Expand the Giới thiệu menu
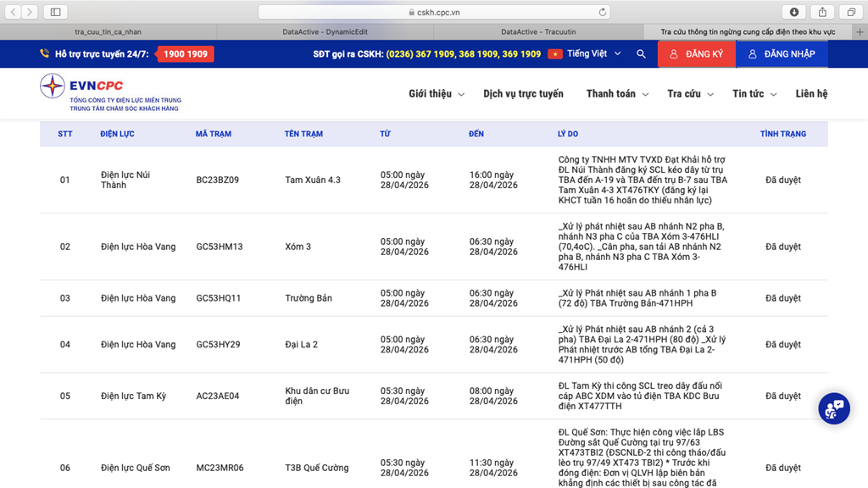This screenshot has height=488, width=868. (436, 94)
